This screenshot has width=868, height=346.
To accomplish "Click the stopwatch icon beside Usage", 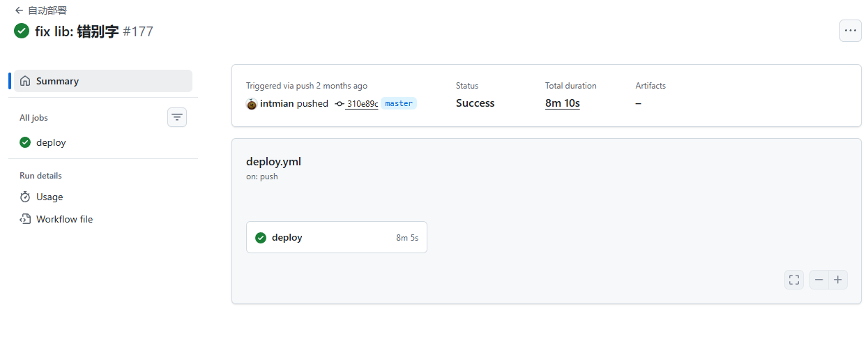I will (25, 197).
